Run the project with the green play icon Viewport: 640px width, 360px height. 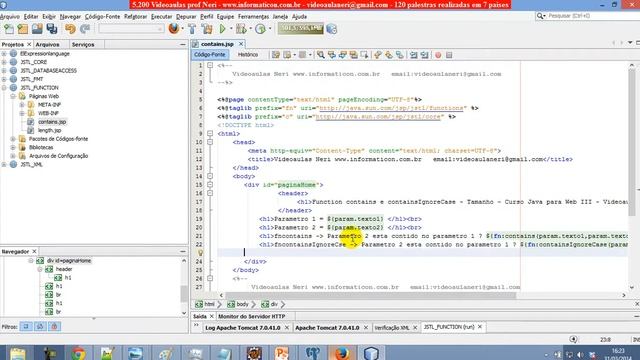(x=222, y=29)
